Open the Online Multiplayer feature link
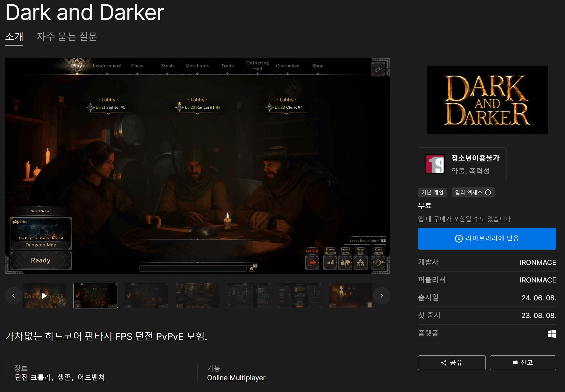Viewport: 565px width, 392px height. (236, 378)
